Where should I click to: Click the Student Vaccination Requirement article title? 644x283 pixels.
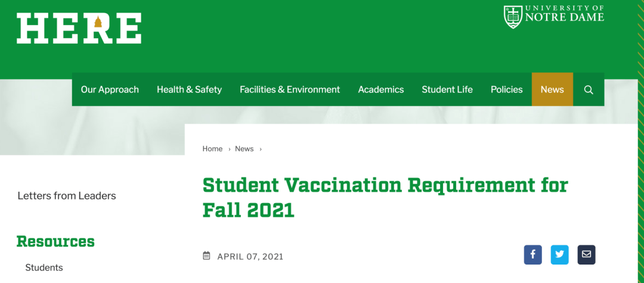coord(385,197)
